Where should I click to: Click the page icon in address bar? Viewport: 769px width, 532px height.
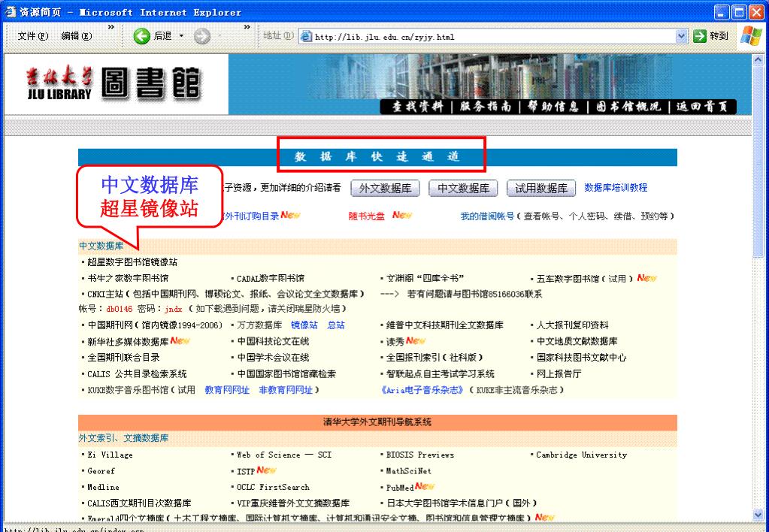click(x=306, y=36)
